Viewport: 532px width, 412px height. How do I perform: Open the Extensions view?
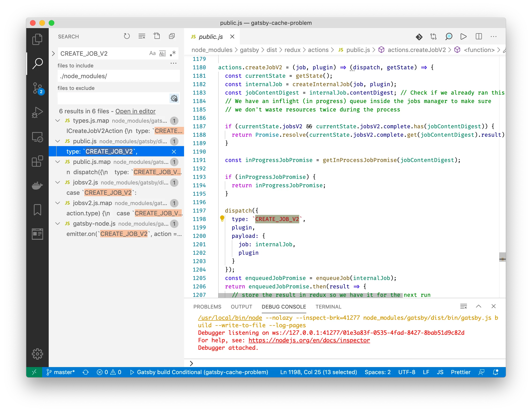pyautogui.click(x=37, y=161)
